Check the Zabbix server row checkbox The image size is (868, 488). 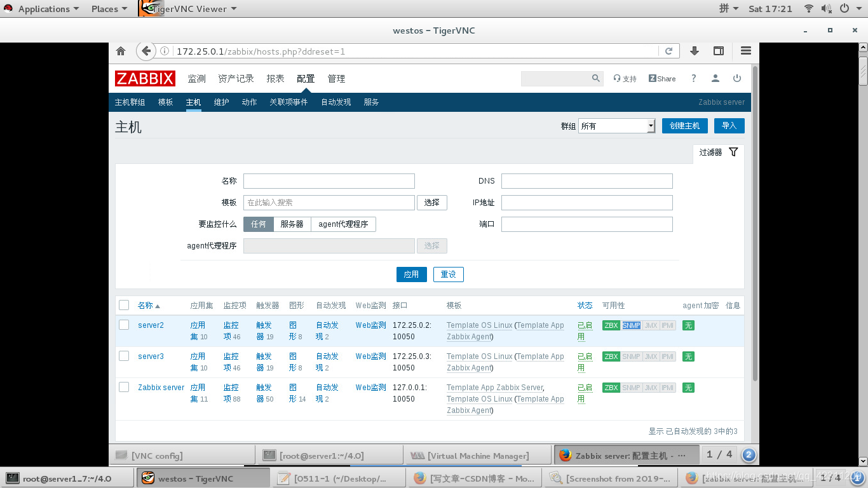124,387
